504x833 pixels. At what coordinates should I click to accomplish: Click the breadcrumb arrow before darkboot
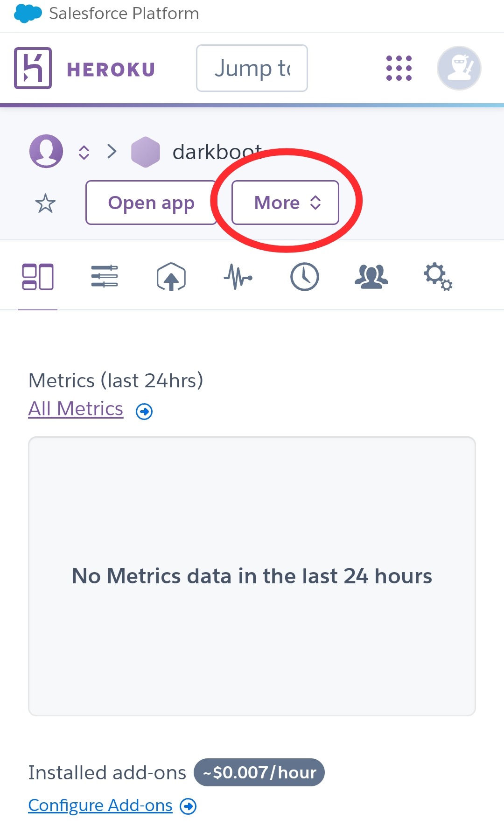112,151
